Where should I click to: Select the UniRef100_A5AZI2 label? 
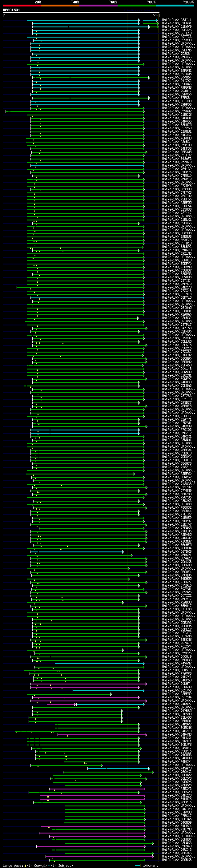[x=176, y=433]
